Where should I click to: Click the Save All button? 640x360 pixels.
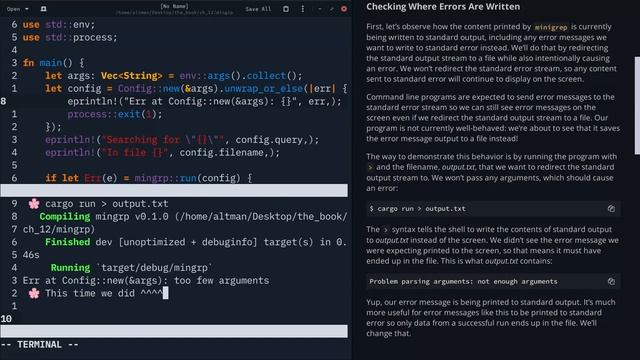click(x=258, y=9)
